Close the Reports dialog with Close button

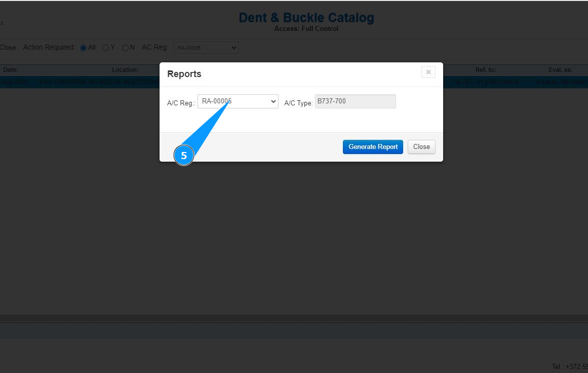421,147
